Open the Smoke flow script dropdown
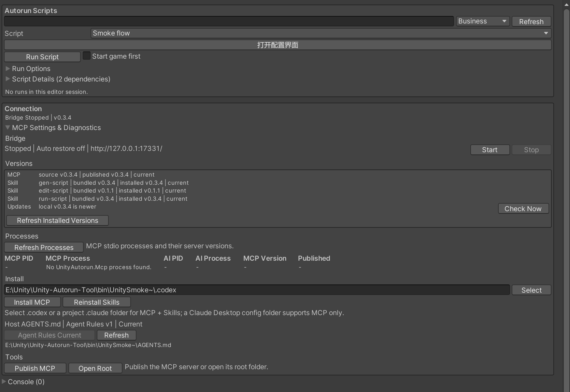 (x=321, y=33)
